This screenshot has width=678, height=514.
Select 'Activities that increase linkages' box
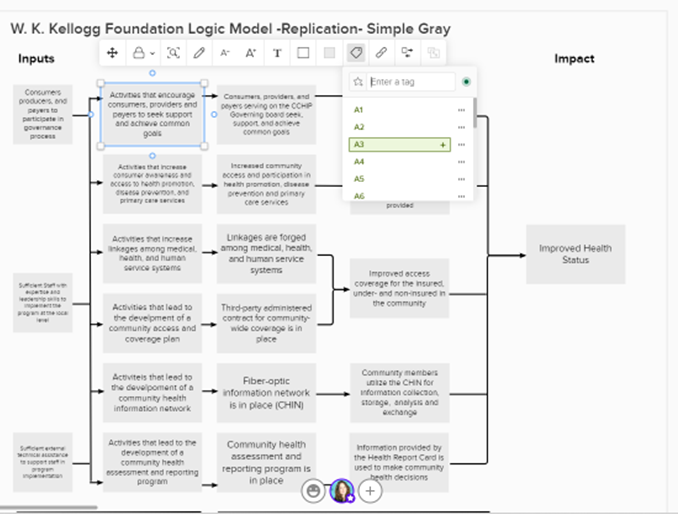[x=152, y=253]
